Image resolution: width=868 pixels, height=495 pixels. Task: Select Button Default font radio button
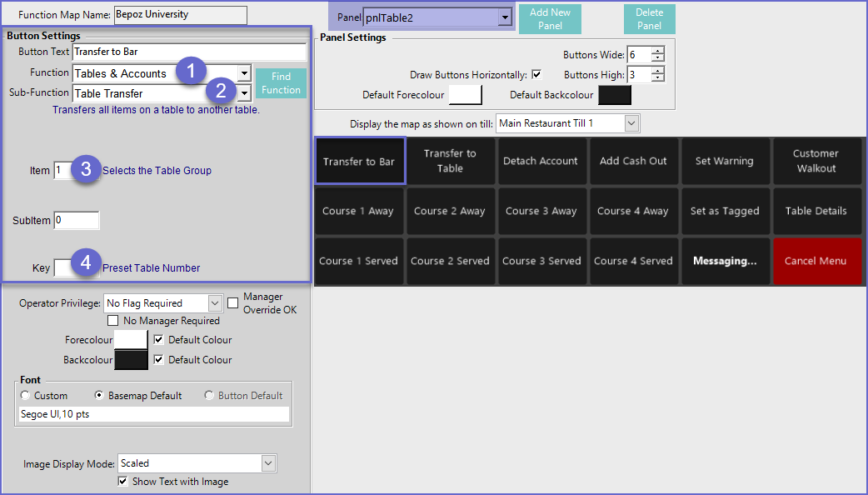tap(209, 395)
